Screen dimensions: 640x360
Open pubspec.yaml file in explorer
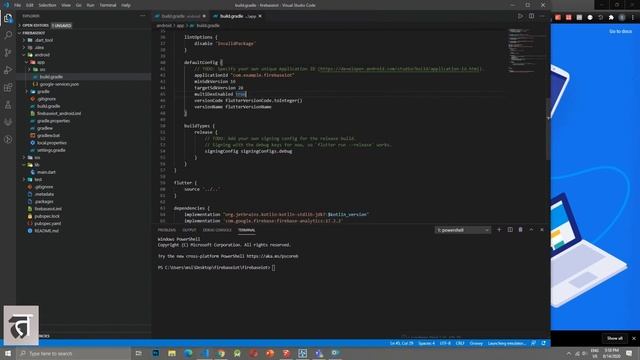pyautogui.click(x=48, y=224)
